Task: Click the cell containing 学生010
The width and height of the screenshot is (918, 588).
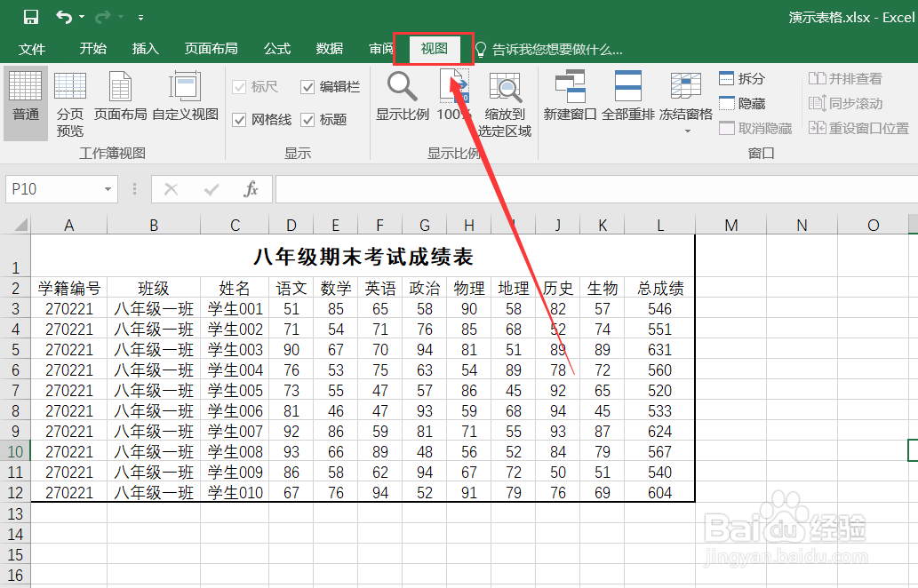Action: tap(235, 493)
